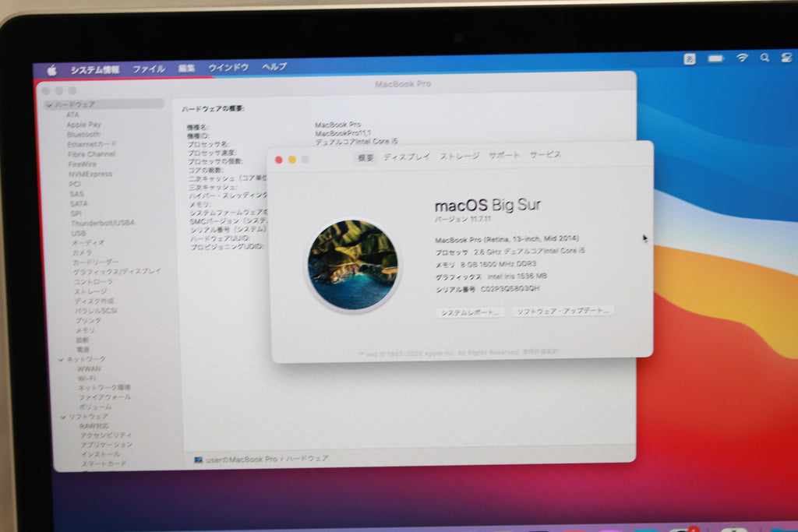Select Fibre Channel in the sidebar
The height and width of the screenshot is (532, 798).
92,154
